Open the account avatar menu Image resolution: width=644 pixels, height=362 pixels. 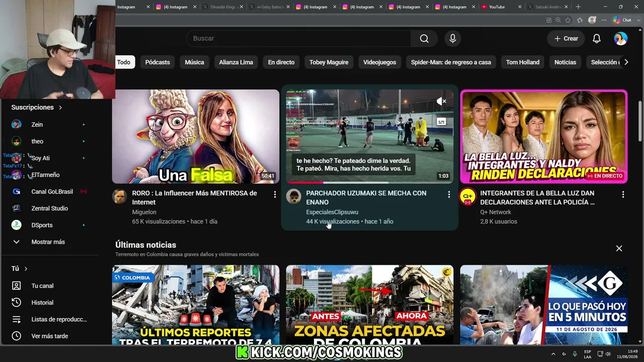point(621,39)
